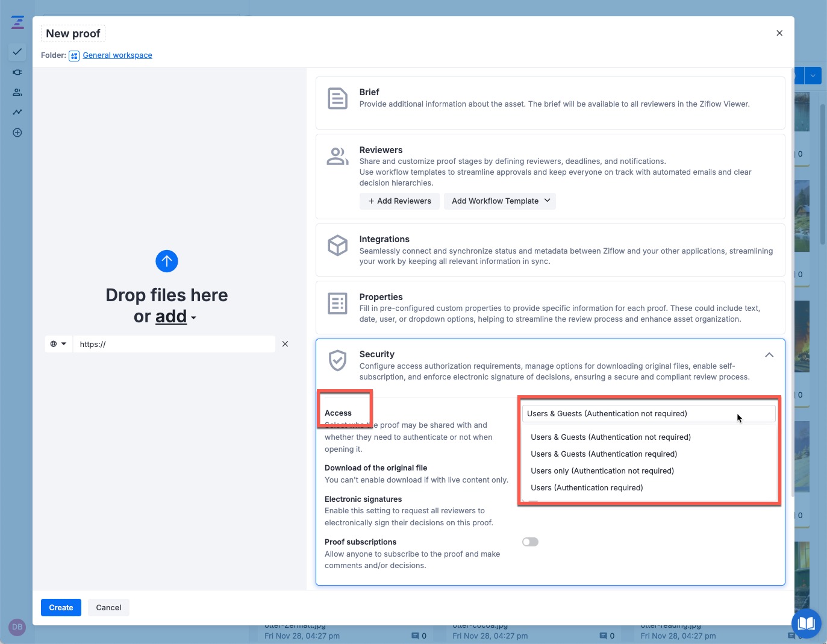Click the Reviewers people icon
The width and height of the screenshot is (827, 644).
click(x=337, y=156)
